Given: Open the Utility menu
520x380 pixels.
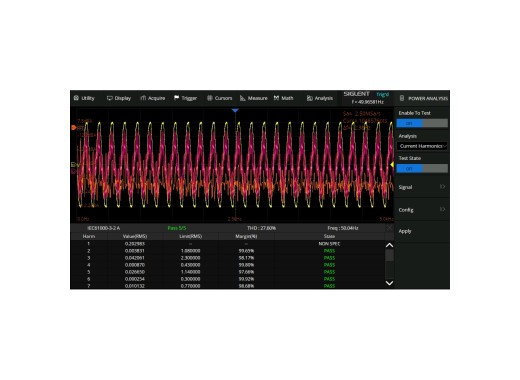Looking at the screenshot, I should [x=84, y=98].
